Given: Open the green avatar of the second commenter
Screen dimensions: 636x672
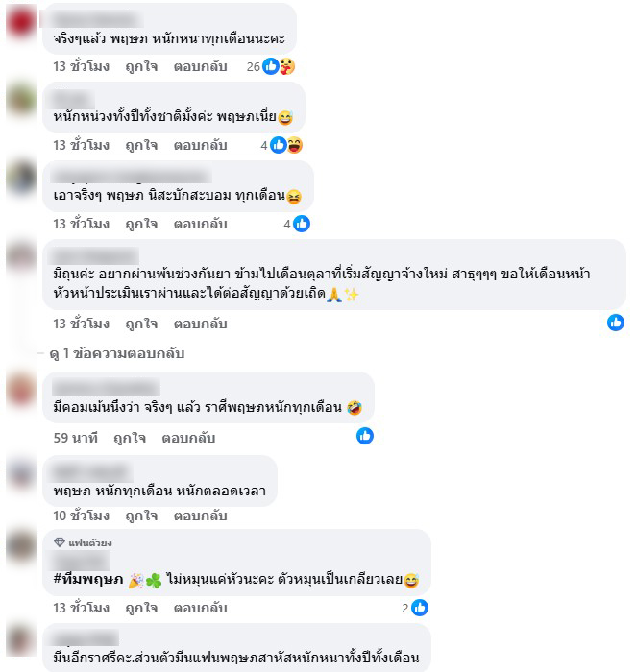Looking at the screenshot, I should [x=20, y=100].
